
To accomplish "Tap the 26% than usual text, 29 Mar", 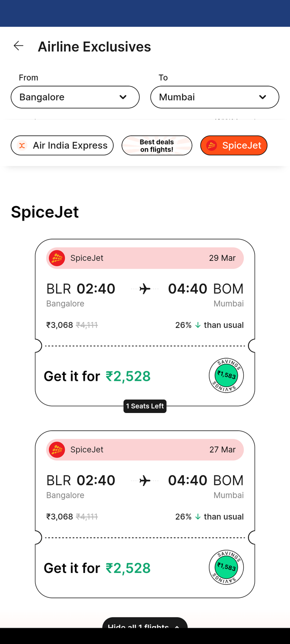I will [209, 325].
